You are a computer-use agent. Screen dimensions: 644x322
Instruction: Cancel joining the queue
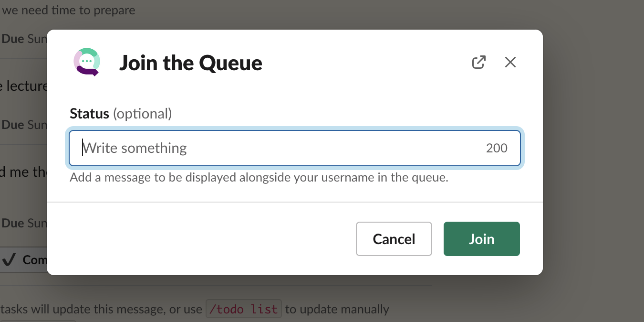[394, 239]
